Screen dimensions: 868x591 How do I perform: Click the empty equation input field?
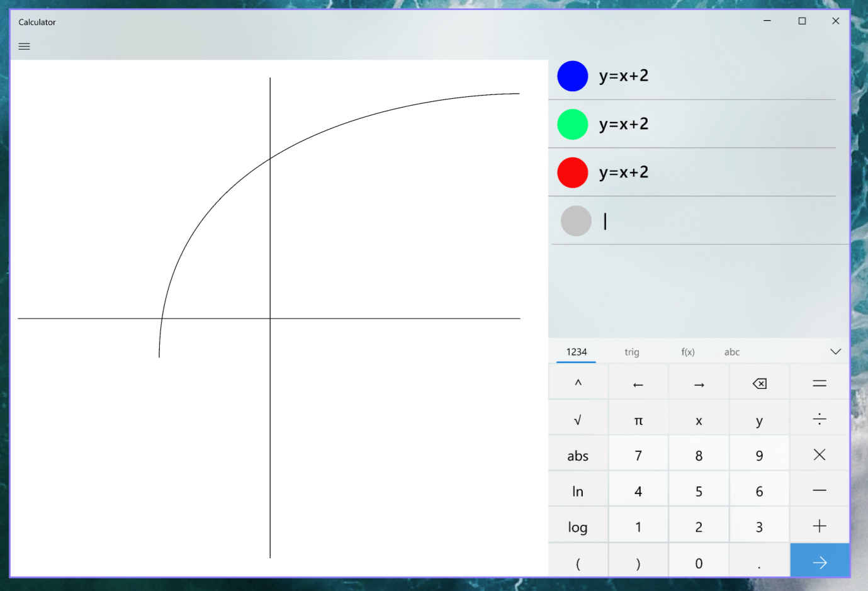tap(692, 221)
